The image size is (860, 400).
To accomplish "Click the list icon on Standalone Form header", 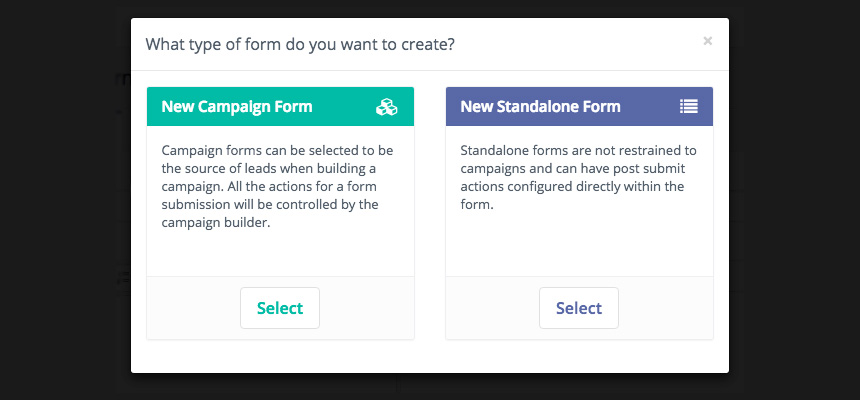I will [689, 106].
